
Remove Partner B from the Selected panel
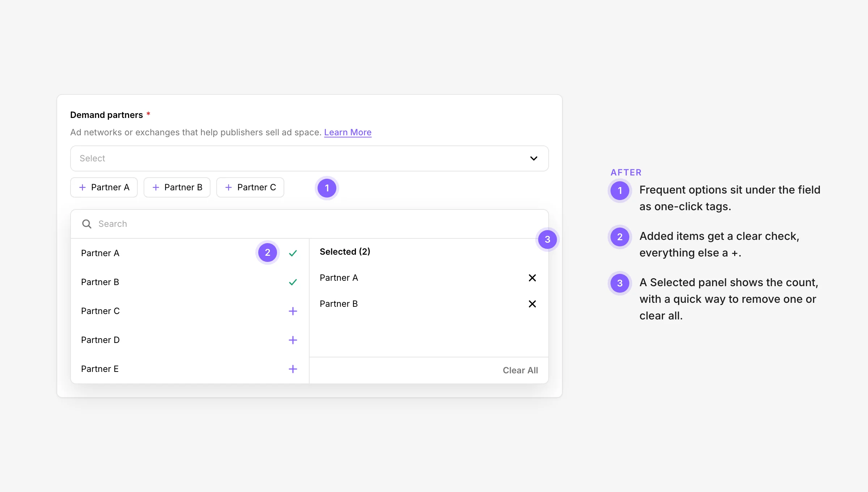coord(532,304)
